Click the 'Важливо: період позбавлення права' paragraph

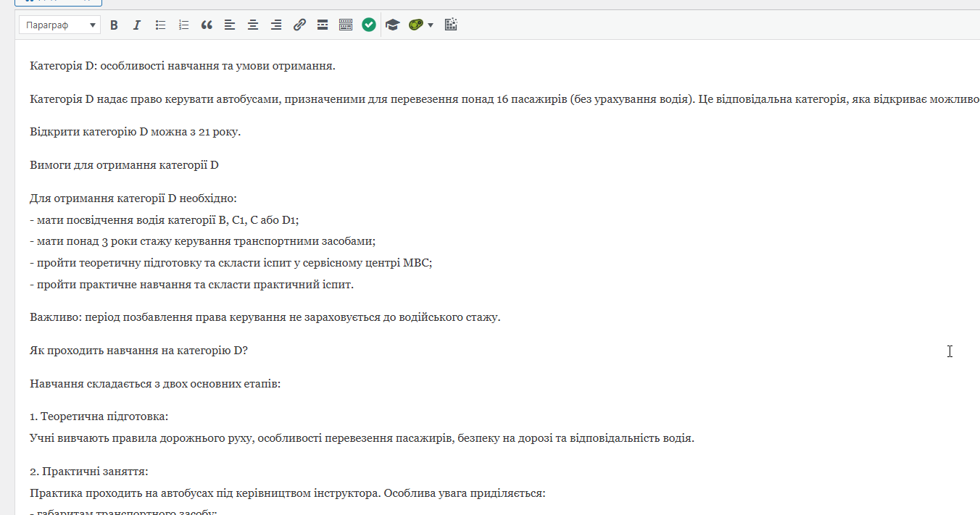coord(265,317)
